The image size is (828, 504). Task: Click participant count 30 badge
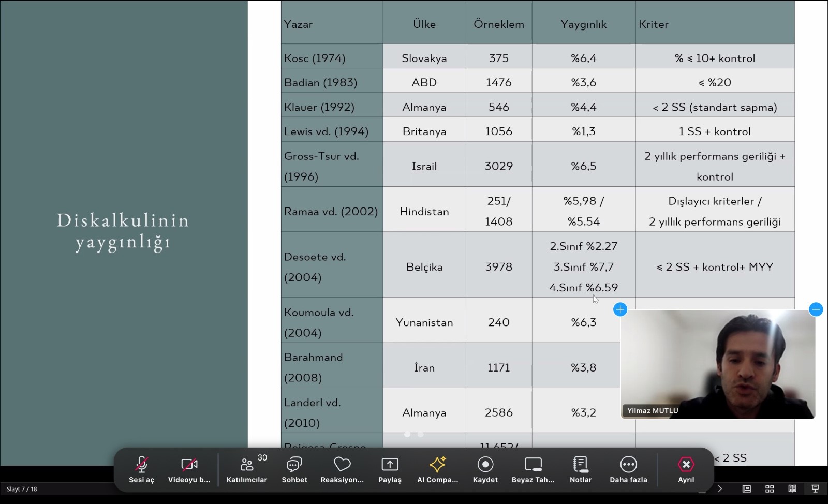(262, 458)
